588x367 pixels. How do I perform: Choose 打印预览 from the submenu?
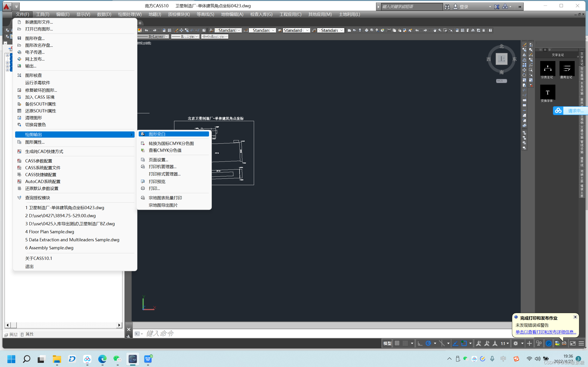[x=157, y=182]
